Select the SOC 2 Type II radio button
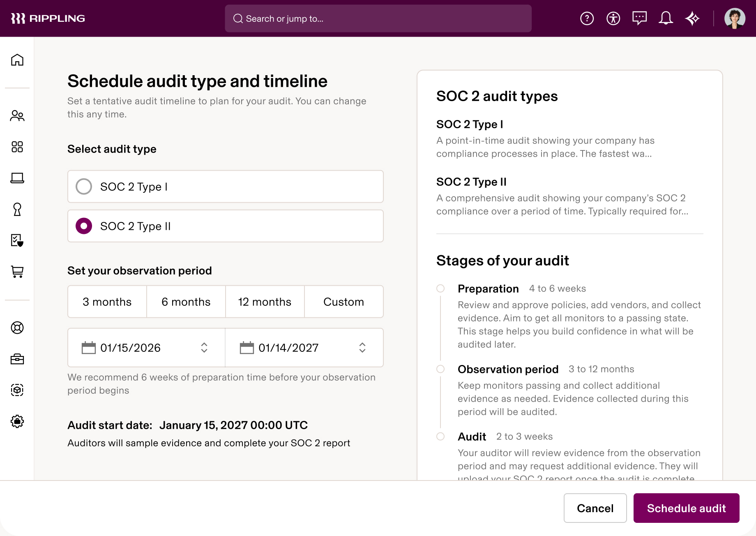Image resolution: width=756 pixels, height=536 pixels. (x=84, y=226)
